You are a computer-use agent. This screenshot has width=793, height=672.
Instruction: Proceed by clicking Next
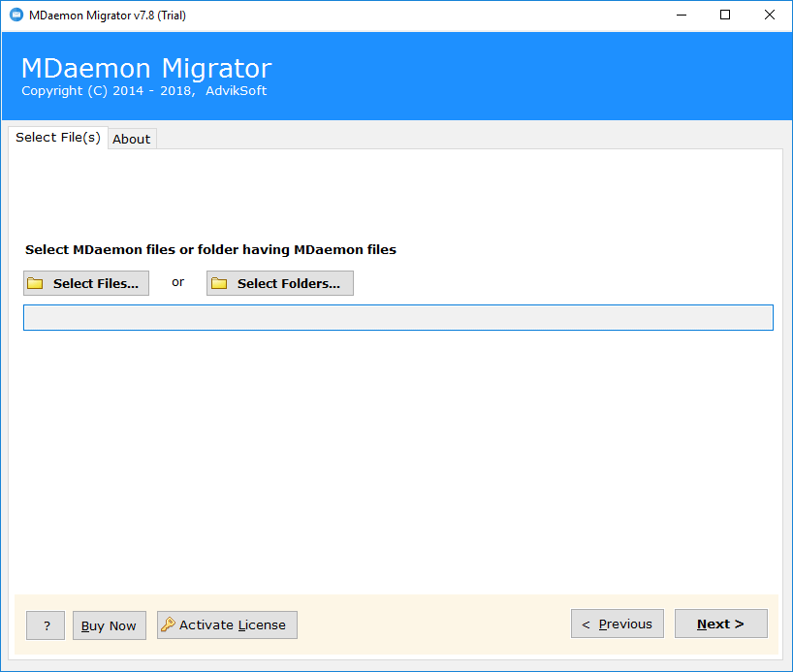(x=720, y=624)
